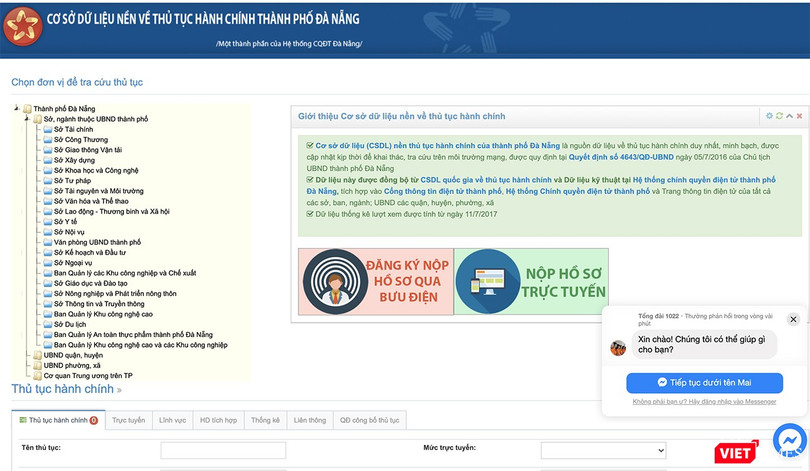Switch to the Thống kê tab

(x=265, y=421)
